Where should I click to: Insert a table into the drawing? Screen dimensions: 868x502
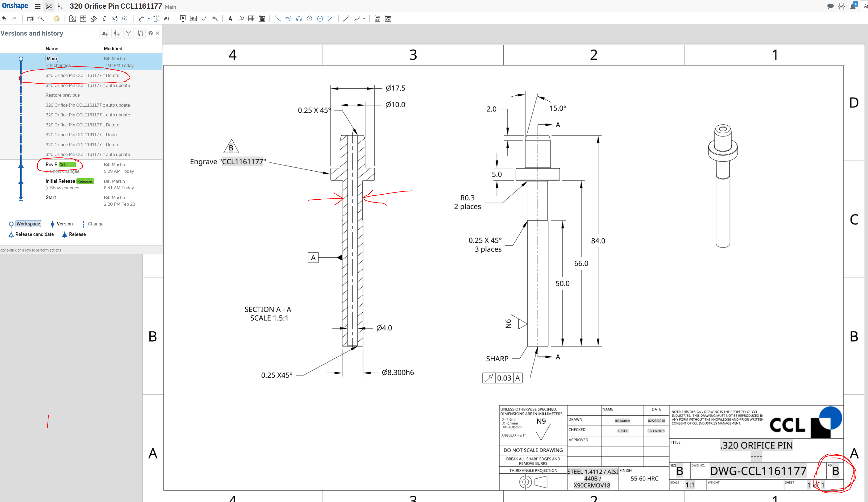coord(251,19)
